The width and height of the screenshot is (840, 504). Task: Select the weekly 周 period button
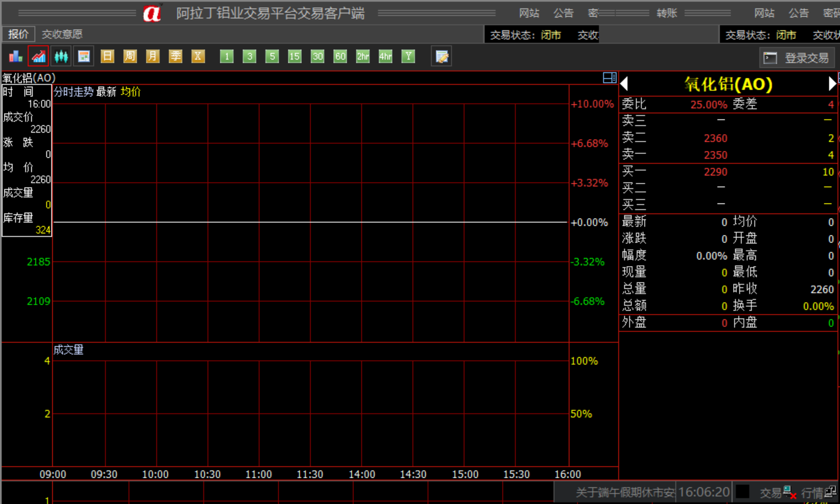pos(130,57)
